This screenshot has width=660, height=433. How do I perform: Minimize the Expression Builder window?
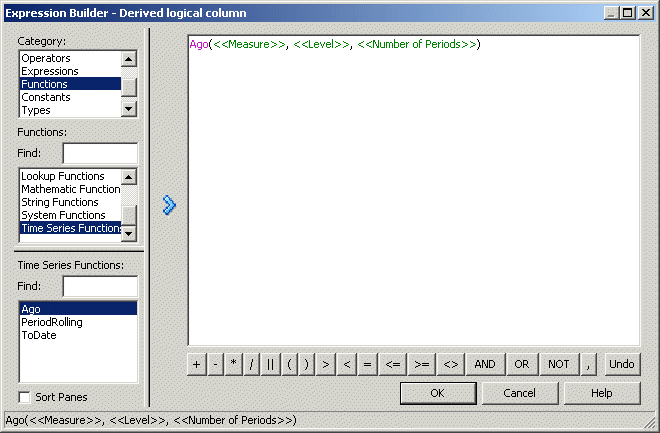click(x=611, y=13)
